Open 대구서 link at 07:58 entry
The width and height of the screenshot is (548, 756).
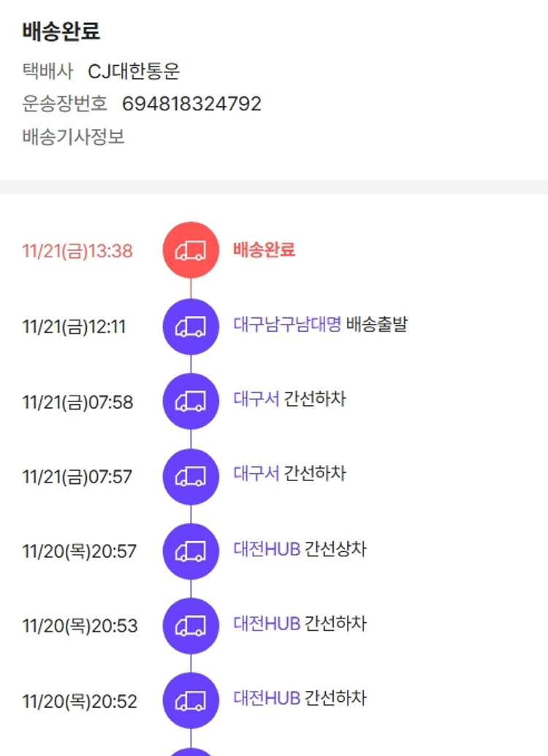256,399
